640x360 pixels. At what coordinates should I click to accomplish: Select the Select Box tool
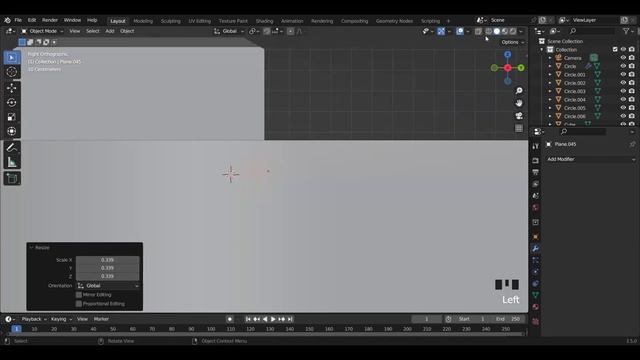[x=12, y=58]
